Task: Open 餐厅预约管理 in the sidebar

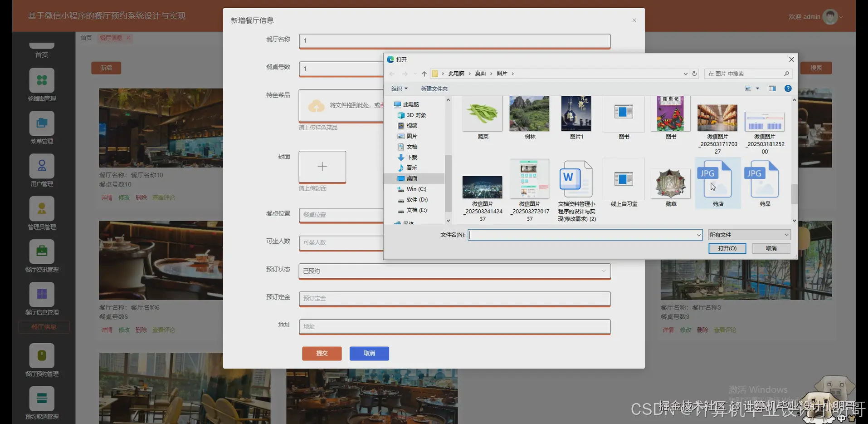Action: (42, 360)
